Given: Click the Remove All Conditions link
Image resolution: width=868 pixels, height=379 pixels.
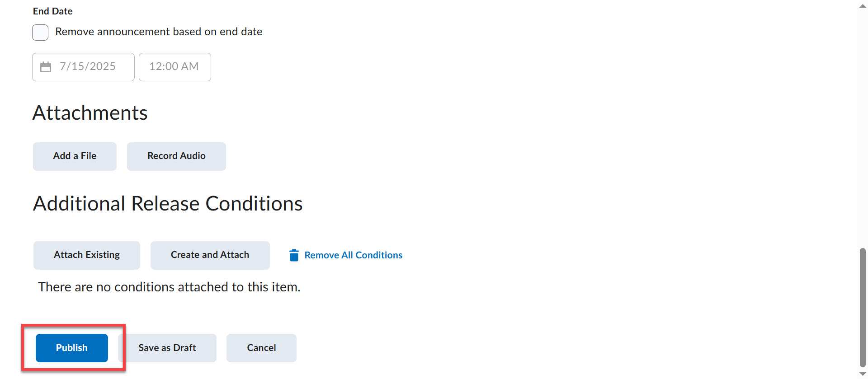Looking at the screenshot, I should click(353, 255).
